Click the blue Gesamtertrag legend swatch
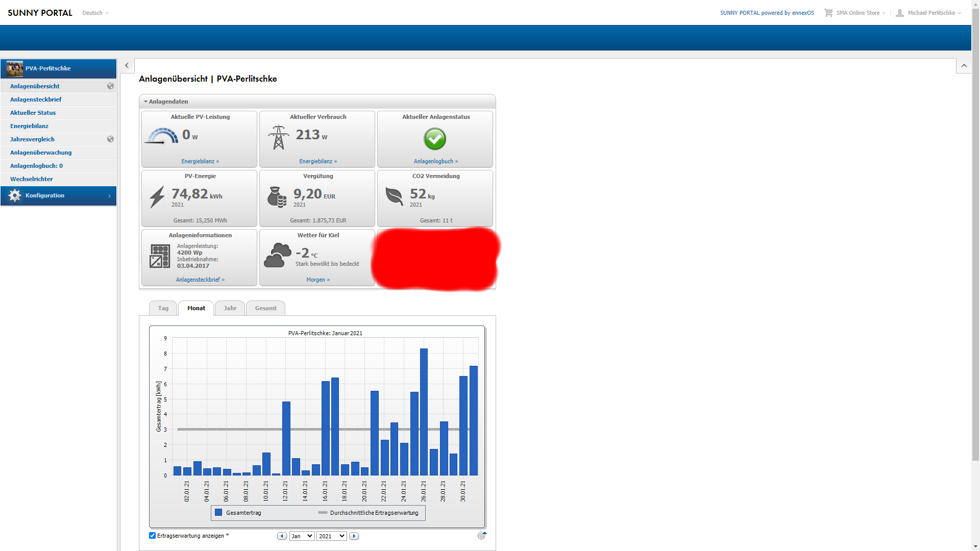Screen dimensions: 980x551 (218, 513)
